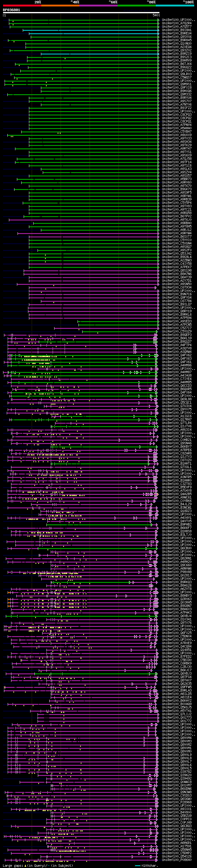Click the UniRef100_A7P594 hit name
The image size is (197, 868).
point(177,318)
